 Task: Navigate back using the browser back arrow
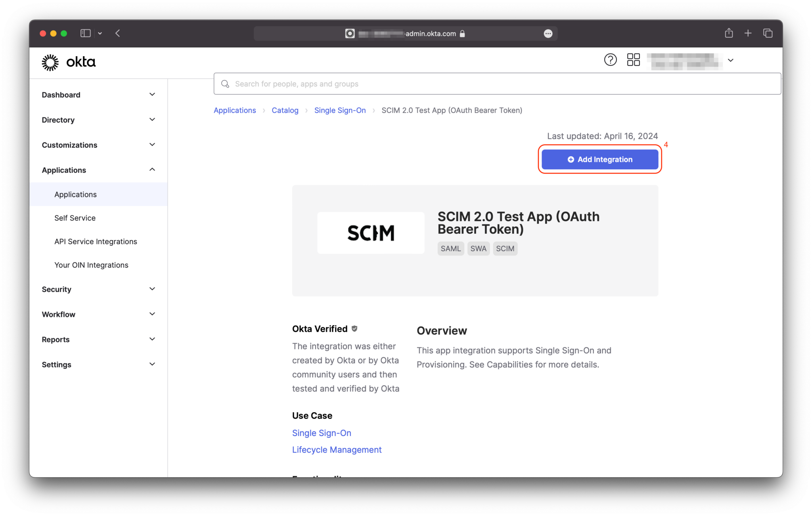118,33
